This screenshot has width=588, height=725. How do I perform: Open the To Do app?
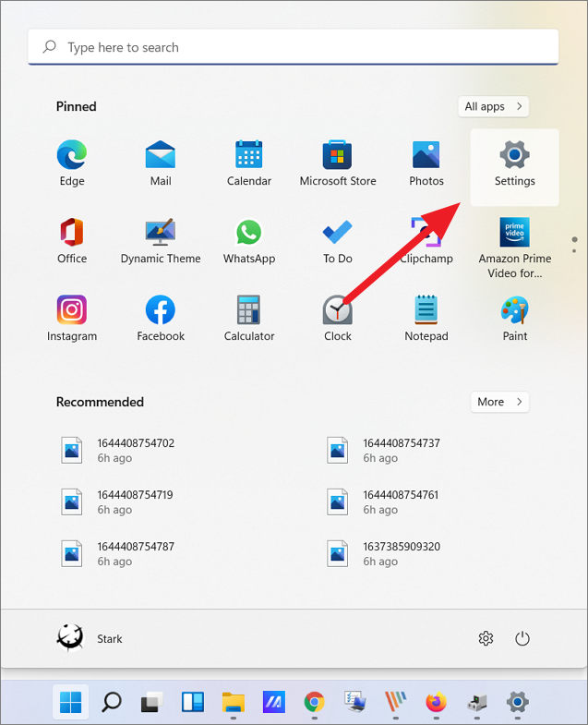(x=338, y=240)
